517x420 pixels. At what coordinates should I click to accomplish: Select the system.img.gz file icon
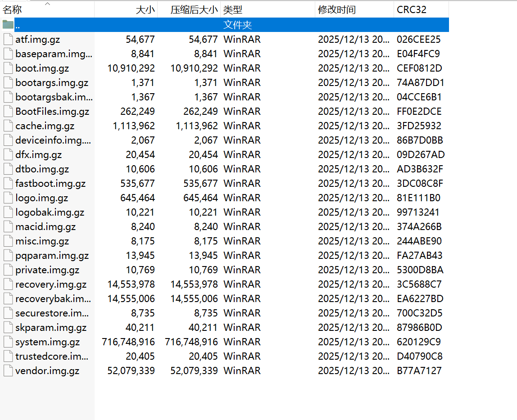point(8,342)
